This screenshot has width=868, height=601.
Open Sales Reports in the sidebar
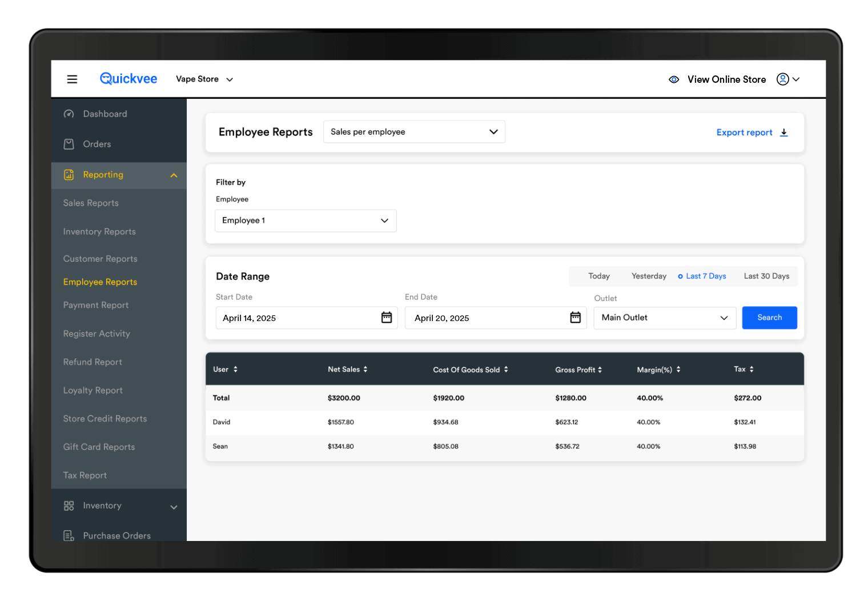(x=91, y=203)
